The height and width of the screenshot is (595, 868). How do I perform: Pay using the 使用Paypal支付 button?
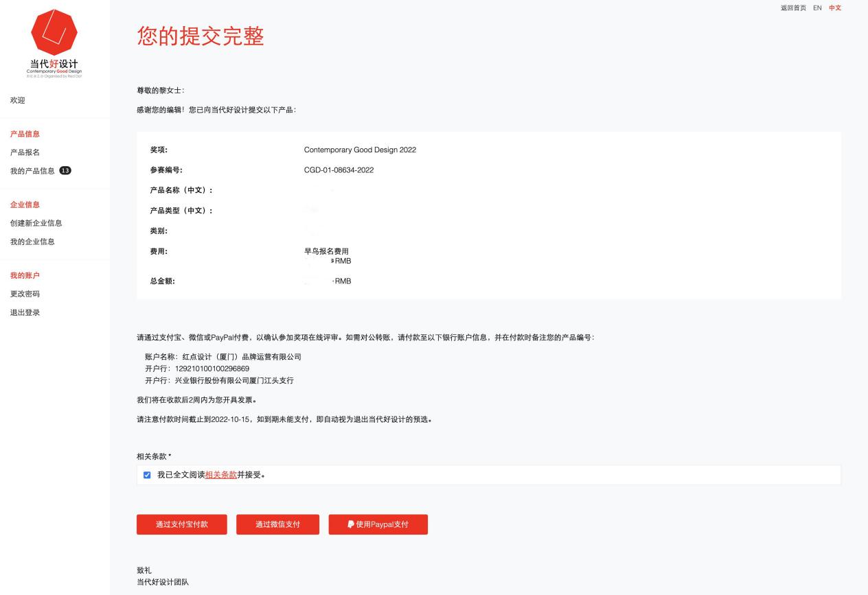[x=378, y=524]
